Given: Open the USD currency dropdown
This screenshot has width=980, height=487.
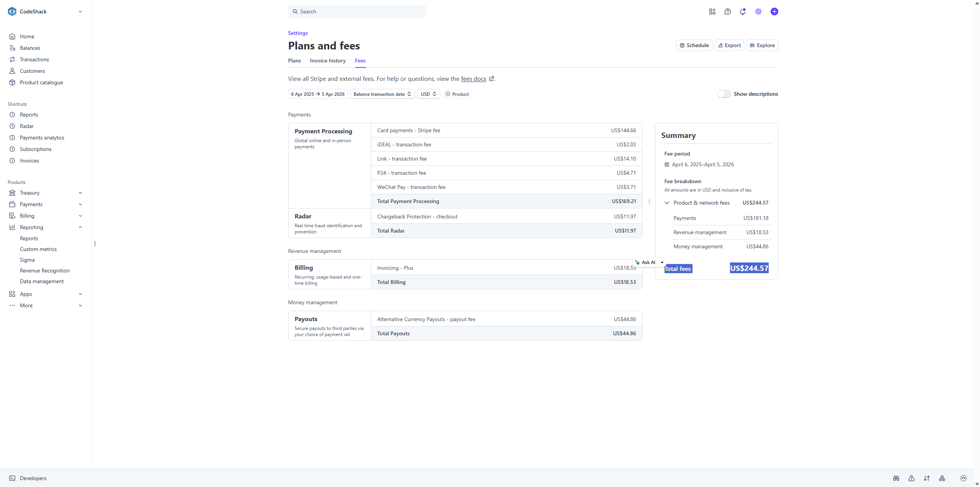Looking at the screenshot, I should (428, 94).
